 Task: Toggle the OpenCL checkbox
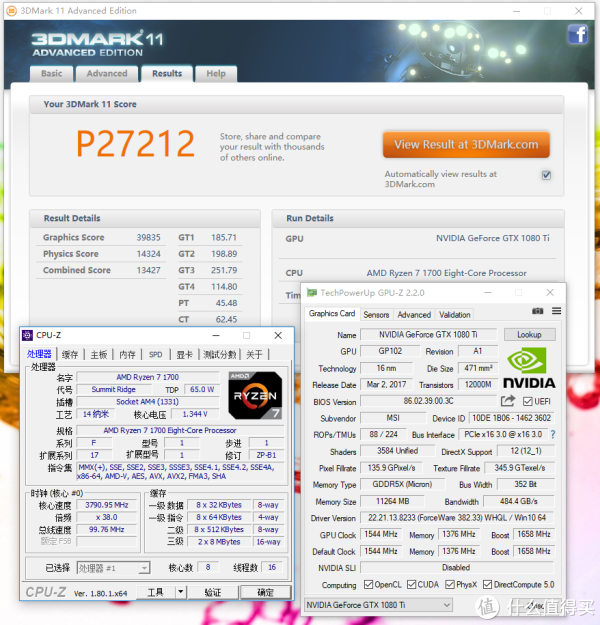tap(368, 584)
